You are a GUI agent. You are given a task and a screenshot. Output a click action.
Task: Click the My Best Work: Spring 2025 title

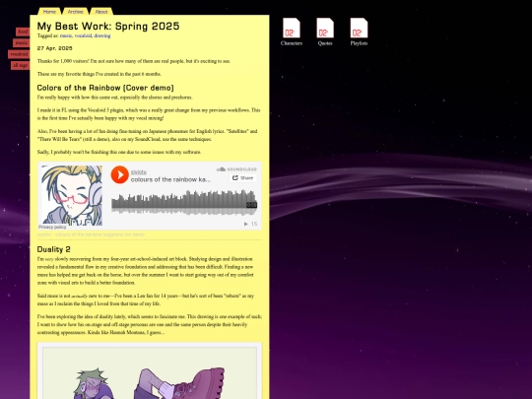click(x=108, y=27)
